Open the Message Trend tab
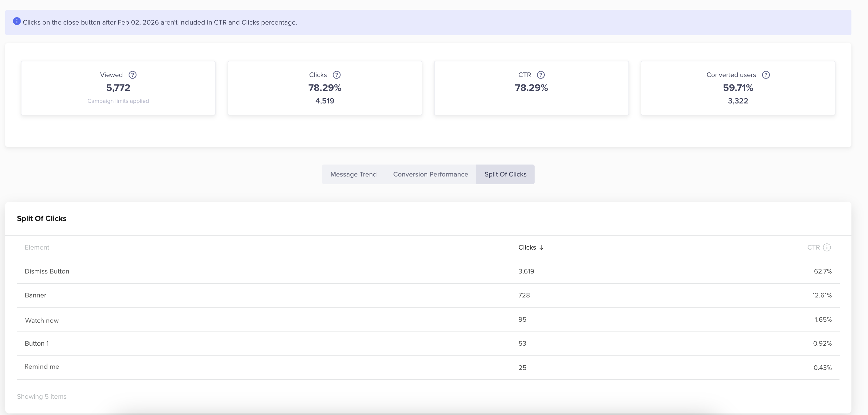The height and width of the screenshot is (415, 868). 353,174
